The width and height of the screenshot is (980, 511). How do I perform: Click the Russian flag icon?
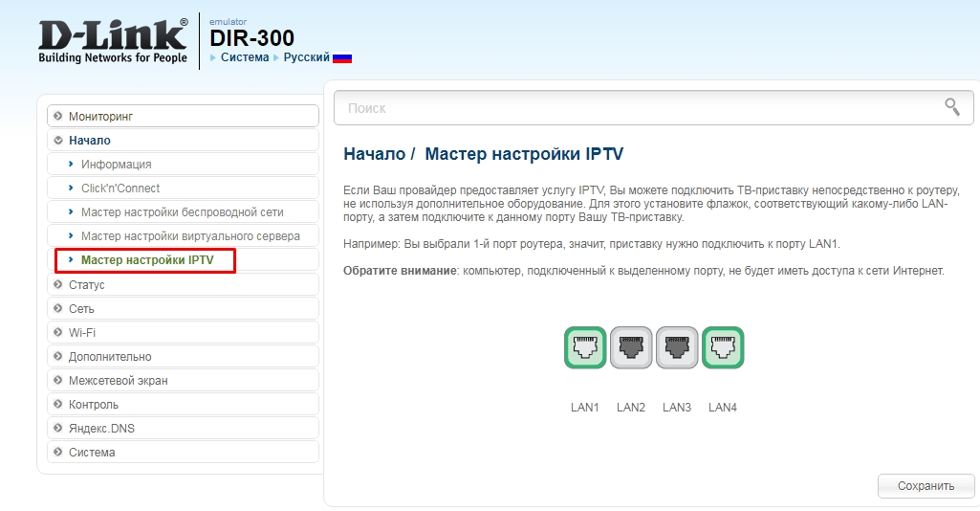pyautogui.click(x=342, y=57)
